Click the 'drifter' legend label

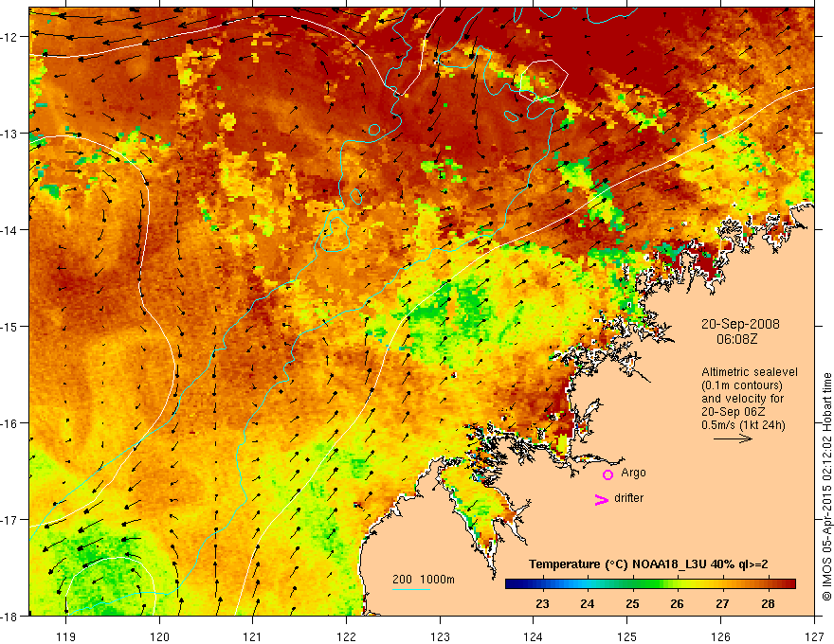[x=628, y=498]
